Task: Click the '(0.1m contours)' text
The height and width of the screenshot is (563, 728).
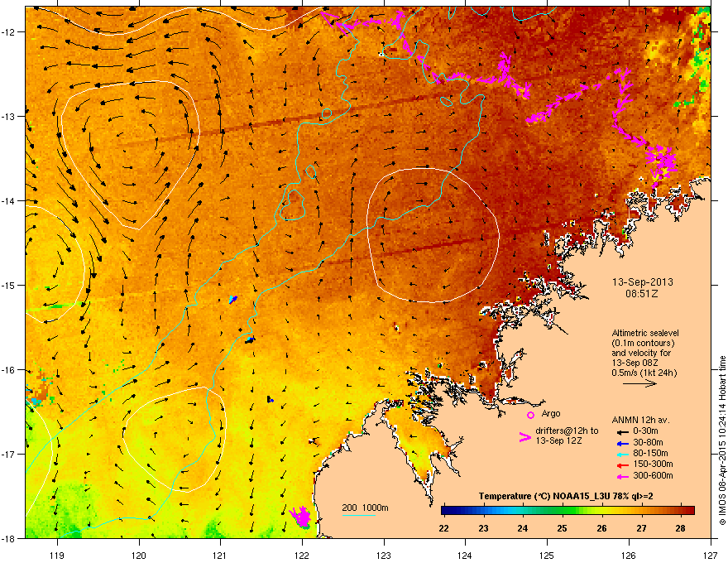Action: coord(643,344)
